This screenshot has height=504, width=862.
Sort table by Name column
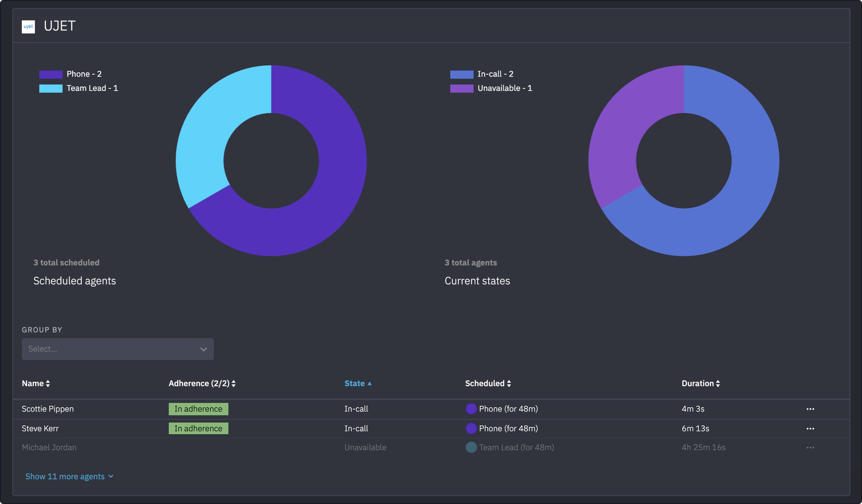(35, 383)
